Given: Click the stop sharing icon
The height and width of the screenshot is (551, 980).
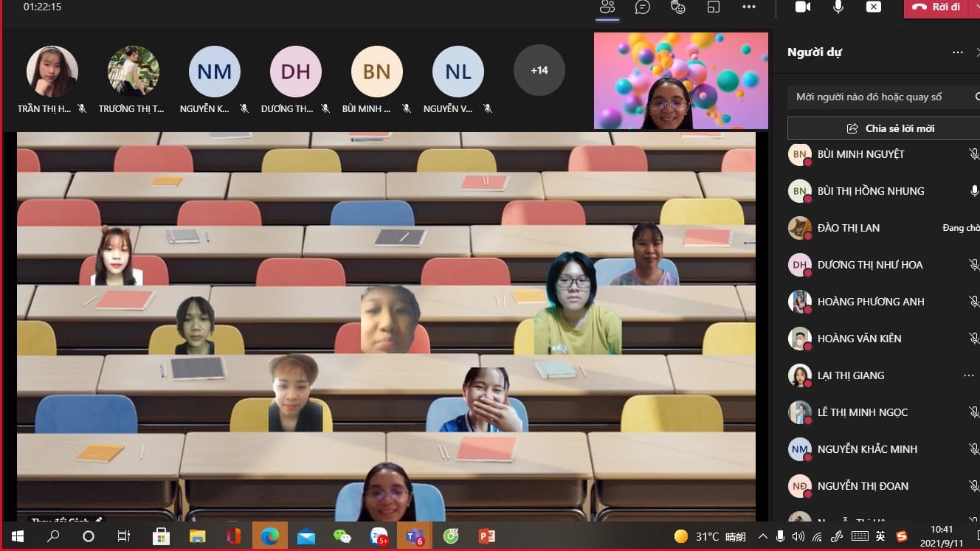Looking at the screenshot, I should pyautogui.click(x=874, y=7).
